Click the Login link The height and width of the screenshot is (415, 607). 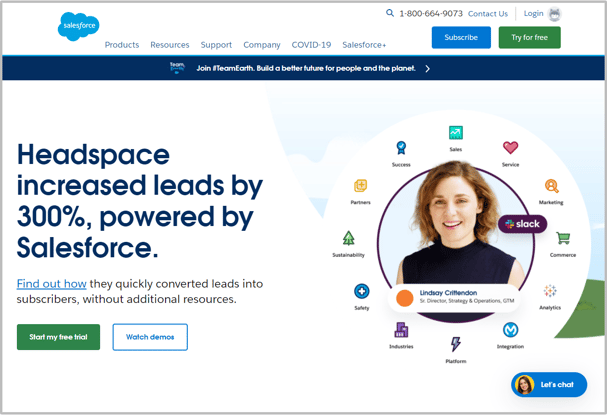[x=533, y=14]
